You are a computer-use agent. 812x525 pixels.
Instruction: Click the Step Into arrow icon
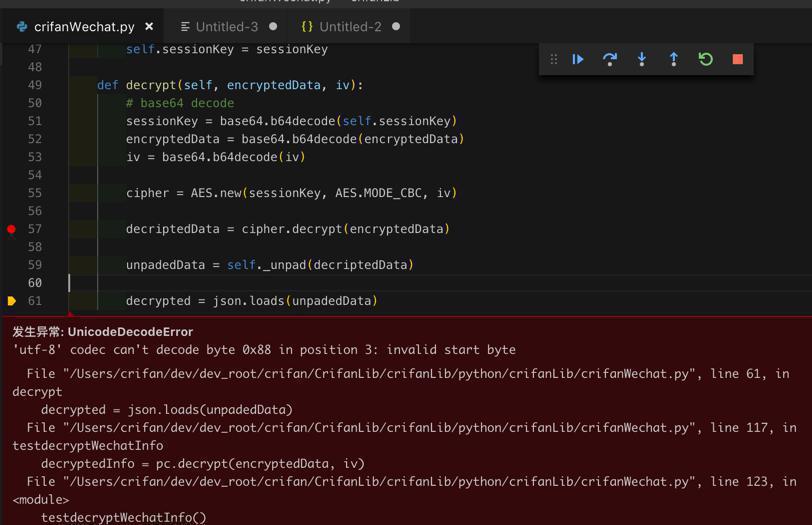point(642,60)
